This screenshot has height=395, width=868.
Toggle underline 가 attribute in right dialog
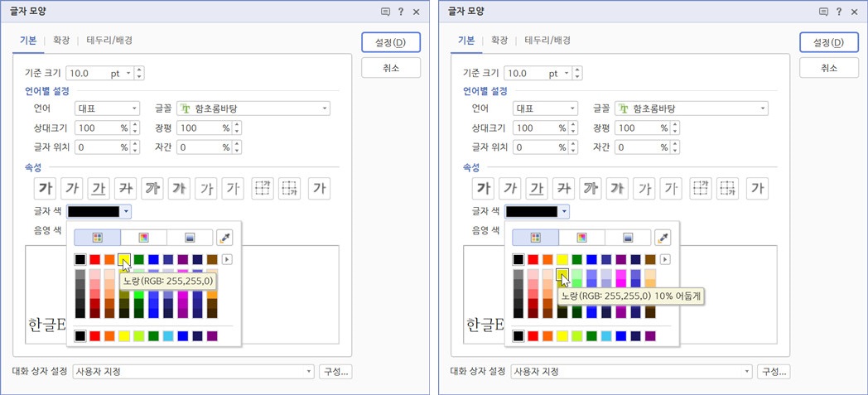tap(537, 189)
